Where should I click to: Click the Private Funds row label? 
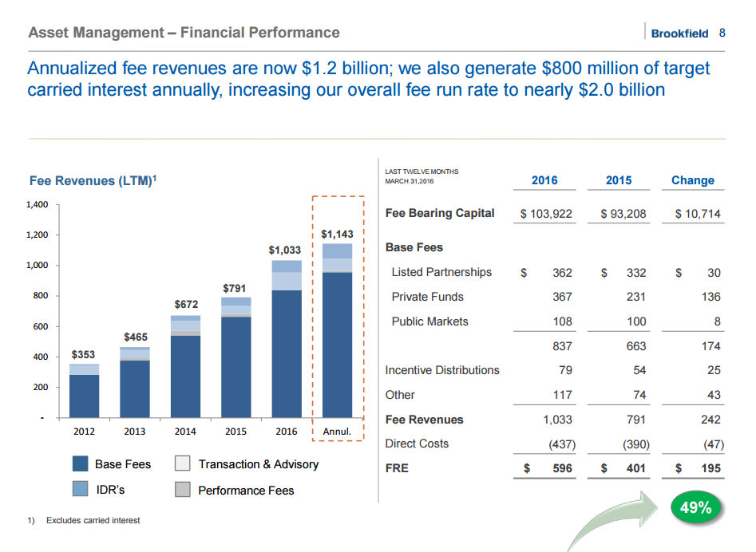coord(427,297)
